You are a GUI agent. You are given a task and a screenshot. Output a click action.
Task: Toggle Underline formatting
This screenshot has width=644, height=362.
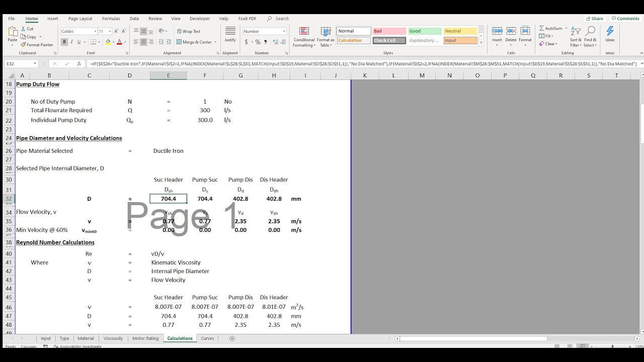[78, 42]
